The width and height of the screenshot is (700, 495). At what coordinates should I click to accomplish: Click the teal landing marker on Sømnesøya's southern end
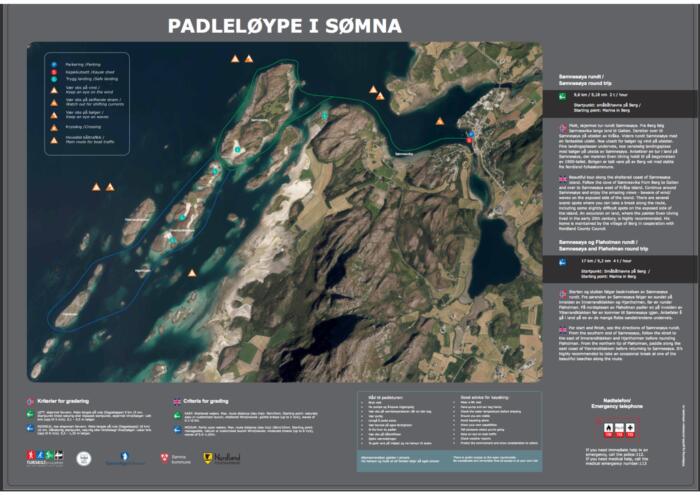pos(238,150)
